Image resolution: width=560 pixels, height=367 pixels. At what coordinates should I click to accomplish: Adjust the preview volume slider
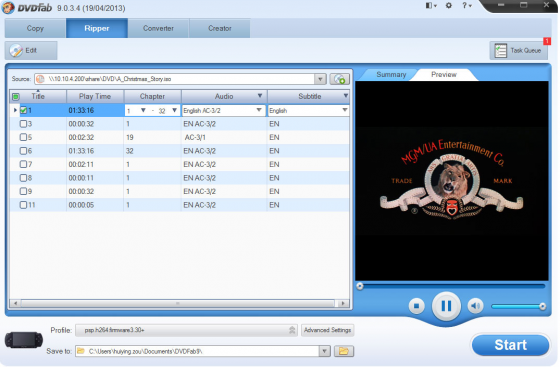517,306
